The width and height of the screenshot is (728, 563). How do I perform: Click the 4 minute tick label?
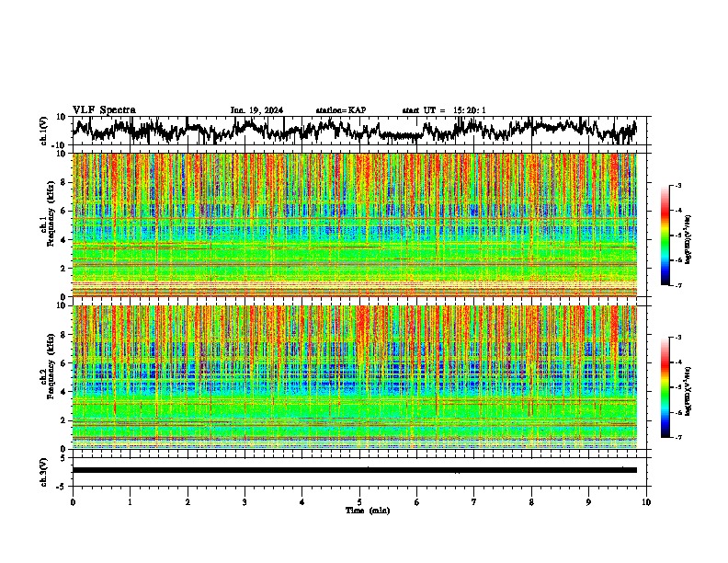pos(302,502)
